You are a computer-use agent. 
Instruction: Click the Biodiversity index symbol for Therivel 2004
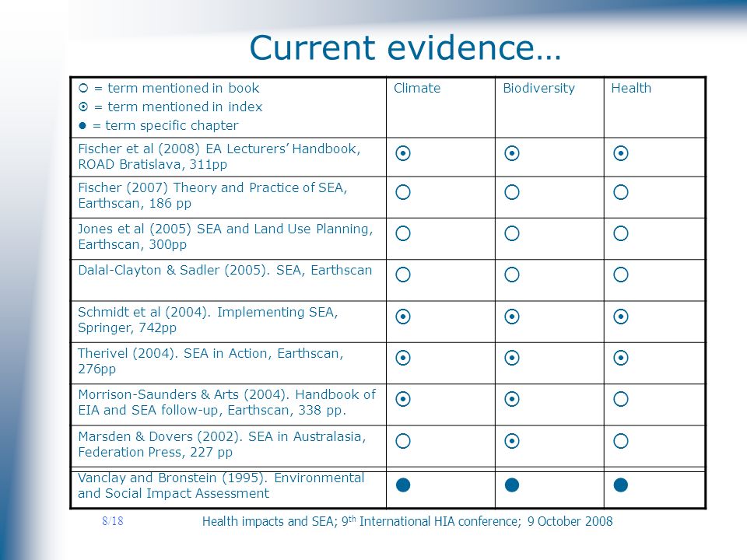click(x=512, y=358)
